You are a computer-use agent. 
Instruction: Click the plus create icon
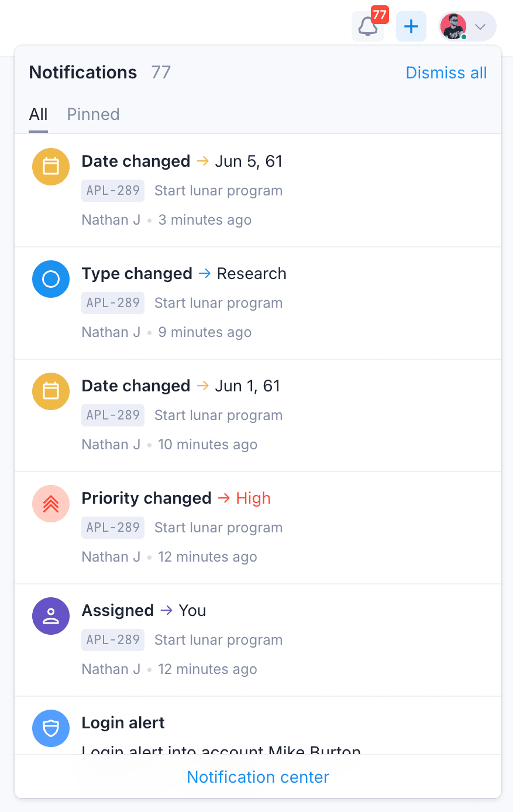pos(411,26)
